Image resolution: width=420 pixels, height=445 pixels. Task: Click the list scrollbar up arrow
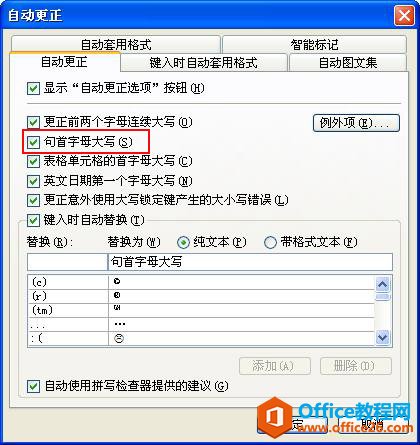click(382, 284)
